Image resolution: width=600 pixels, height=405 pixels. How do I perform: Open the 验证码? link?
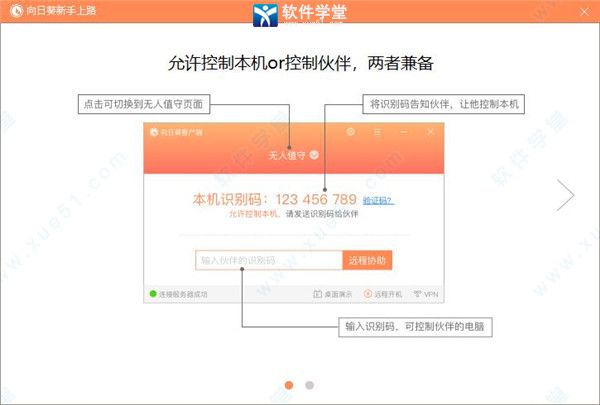pos(378,200)
